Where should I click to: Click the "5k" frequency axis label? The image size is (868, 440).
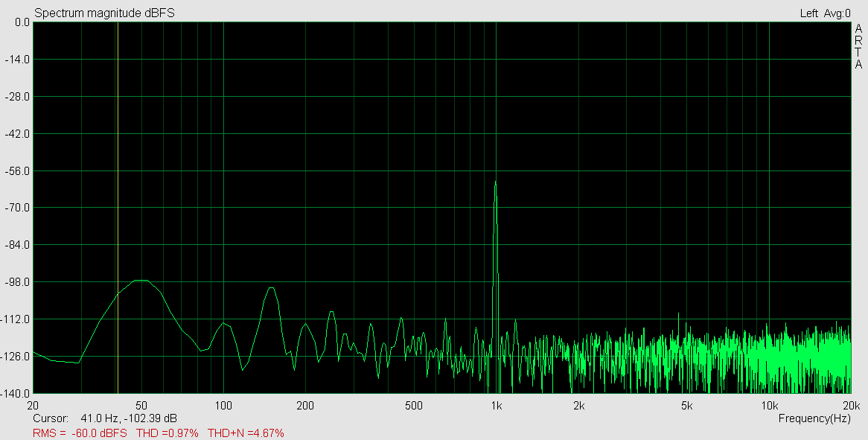click(687, 405)
